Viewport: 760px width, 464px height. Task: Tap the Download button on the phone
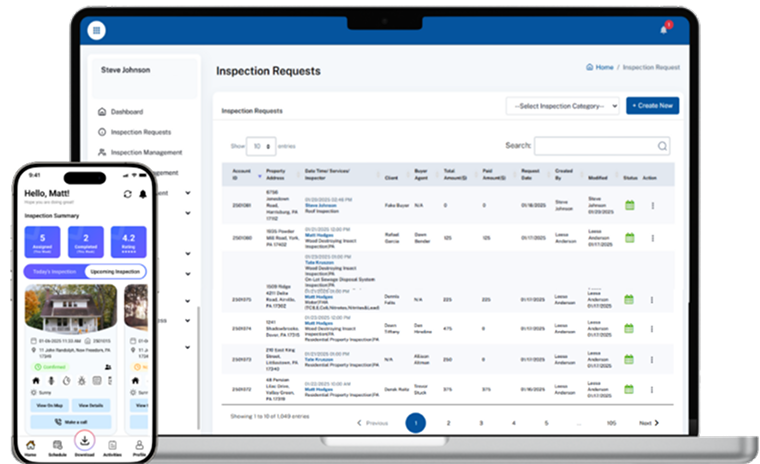click(84, 441)
